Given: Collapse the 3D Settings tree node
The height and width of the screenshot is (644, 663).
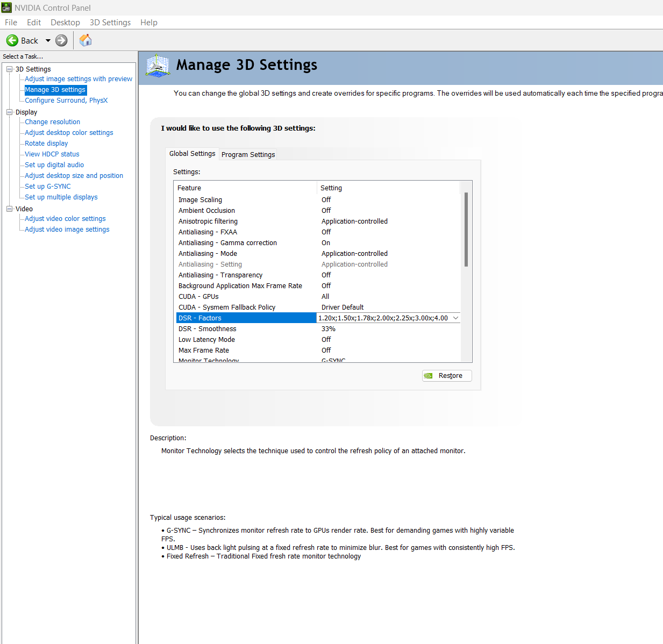Looking at the screenshot, I should (x=9, y=69).
